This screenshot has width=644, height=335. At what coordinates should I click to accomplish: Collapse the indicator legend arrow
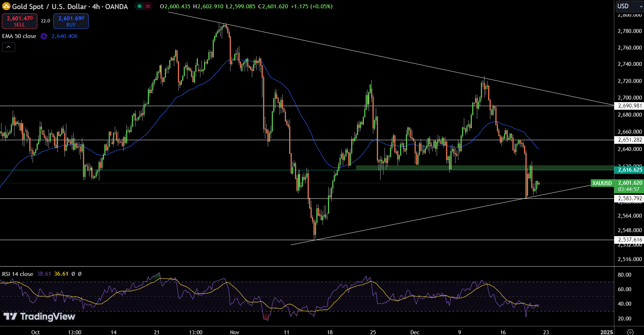pos(9,47)
